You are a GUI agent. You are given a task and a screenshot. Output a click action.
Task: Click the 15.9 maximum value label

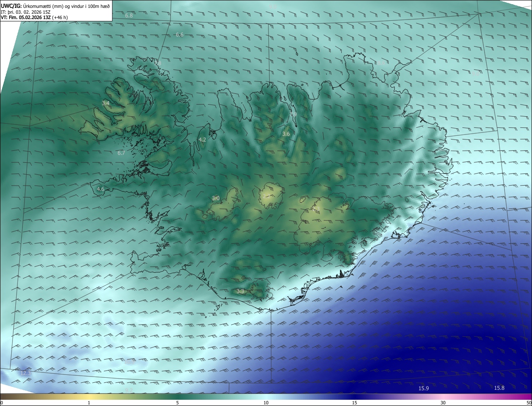[424, 389]
